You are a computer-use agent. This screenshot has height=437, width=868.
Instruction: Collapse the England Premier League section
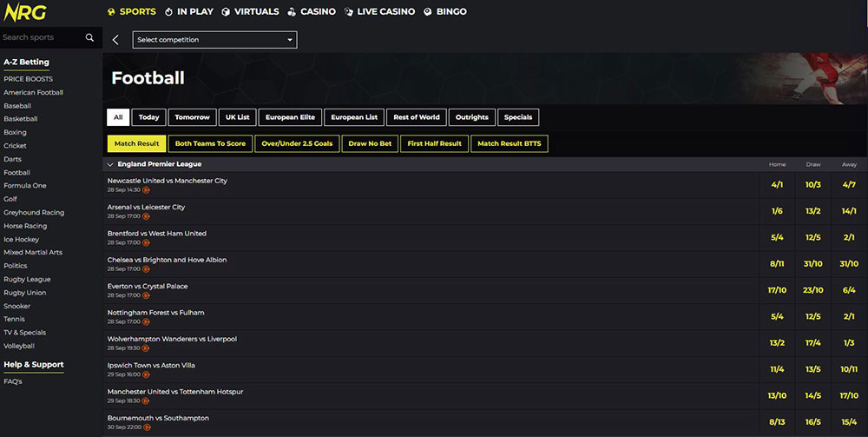tap(110, 164)
